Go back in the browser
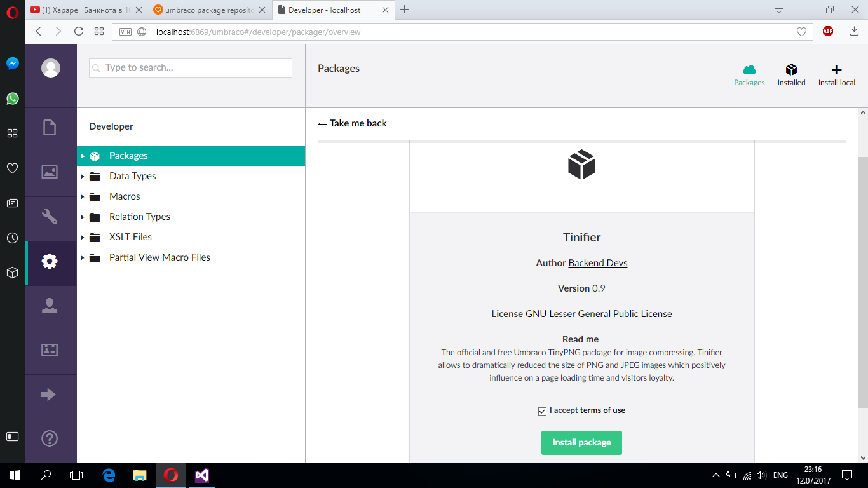Viewport: 868px width, 488px height. [x=38, y=31]
